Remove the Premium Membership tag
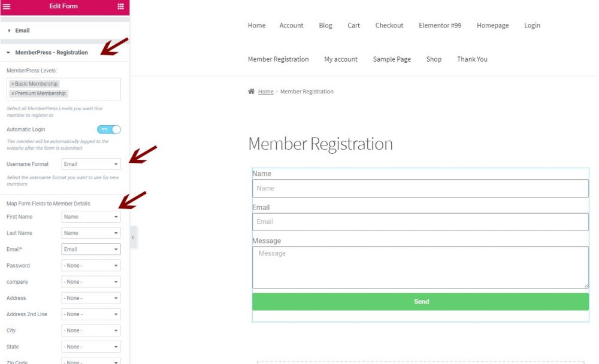The height and width of the screenshot is (364, 599). coord(13,93)
